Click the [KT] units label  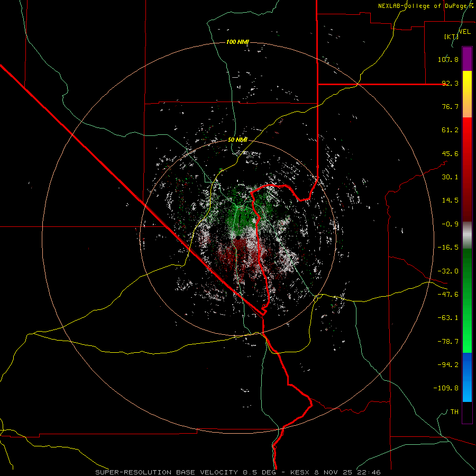pyautogui.click(x=452, y=36)
